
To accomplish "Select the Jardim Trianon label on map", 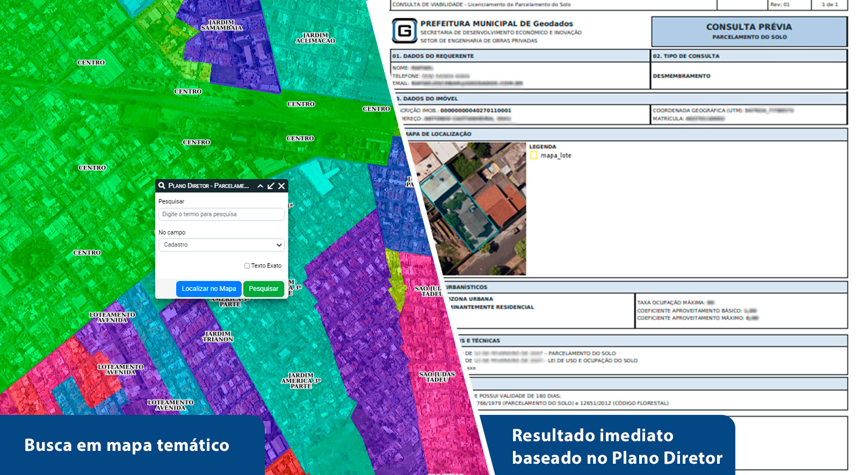I will pyautogui.click(x=218, y=337).
